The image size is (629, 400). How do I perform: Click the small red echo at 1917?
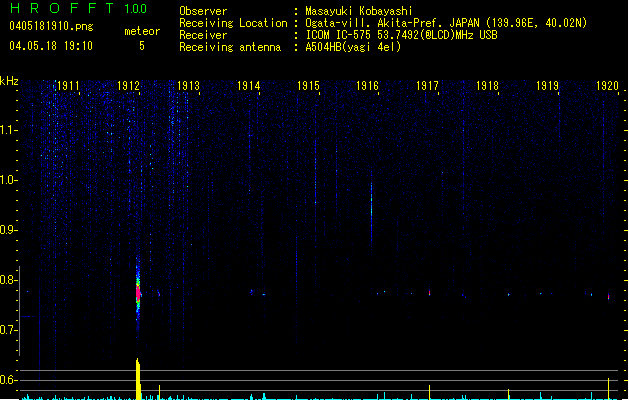coord(429,292)
